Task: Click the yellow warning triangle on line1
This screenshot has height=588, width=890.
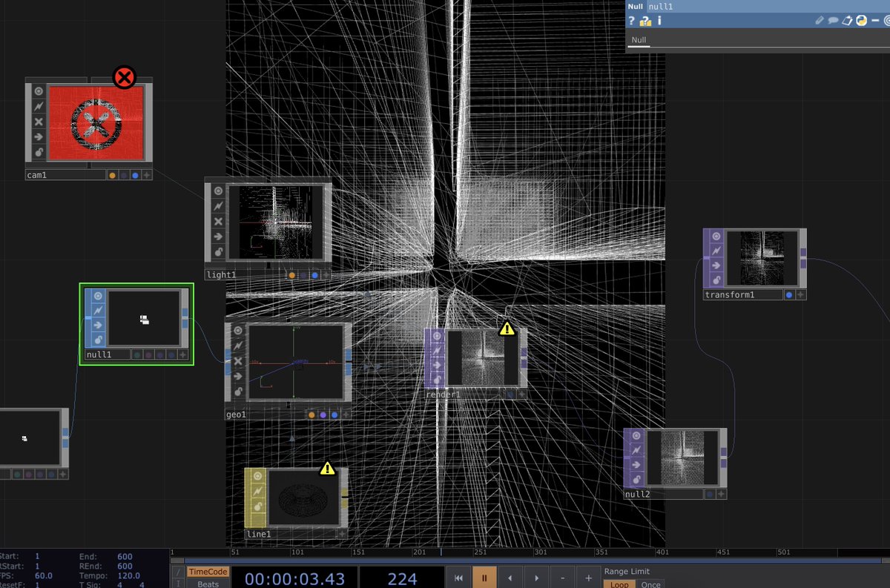Action: [x=327, y=468]
